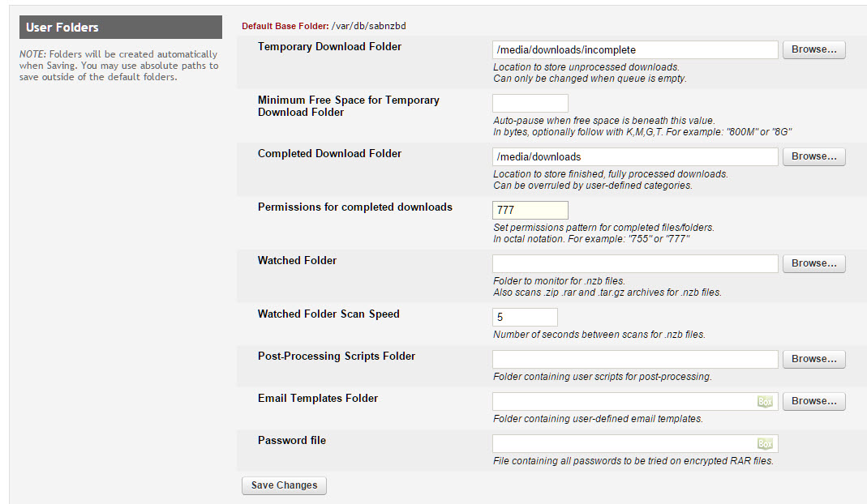Browse for Email Templates Folder
This screenshot has width=867, height=504.
(x=814, y=401)
